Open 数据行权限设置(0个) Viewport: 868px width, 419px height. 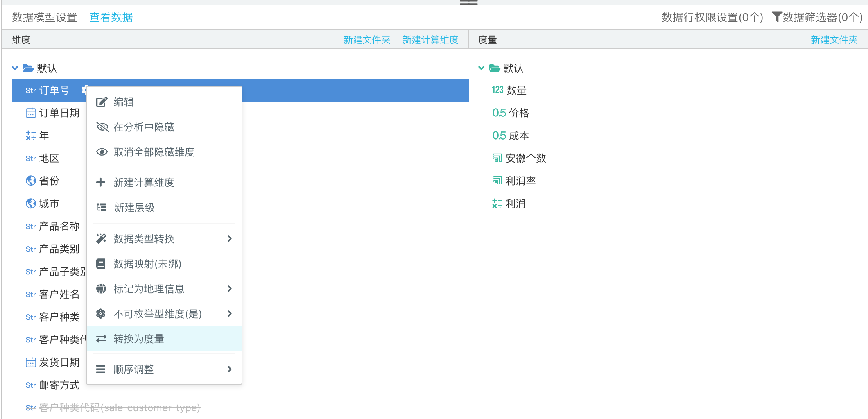(712, 17)
